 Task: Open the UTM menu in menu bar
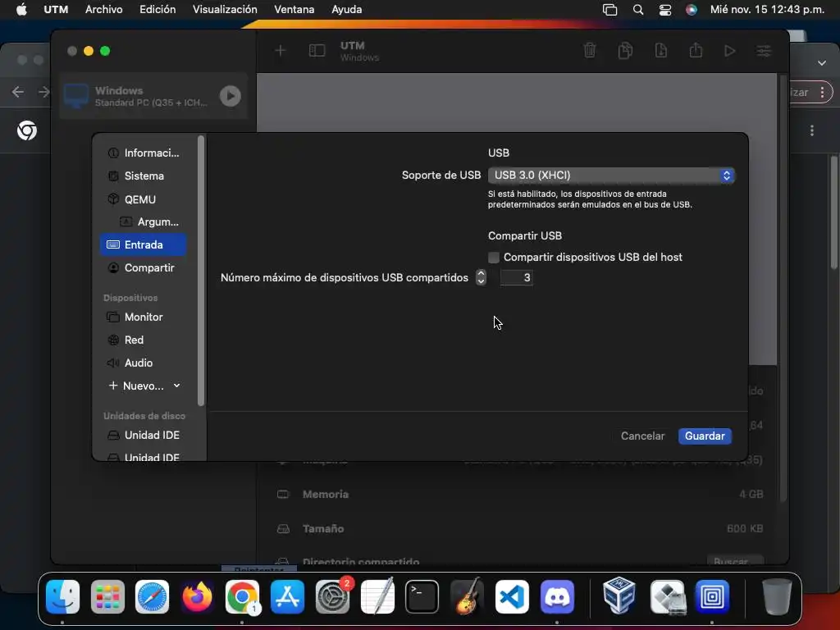[56, 10]
